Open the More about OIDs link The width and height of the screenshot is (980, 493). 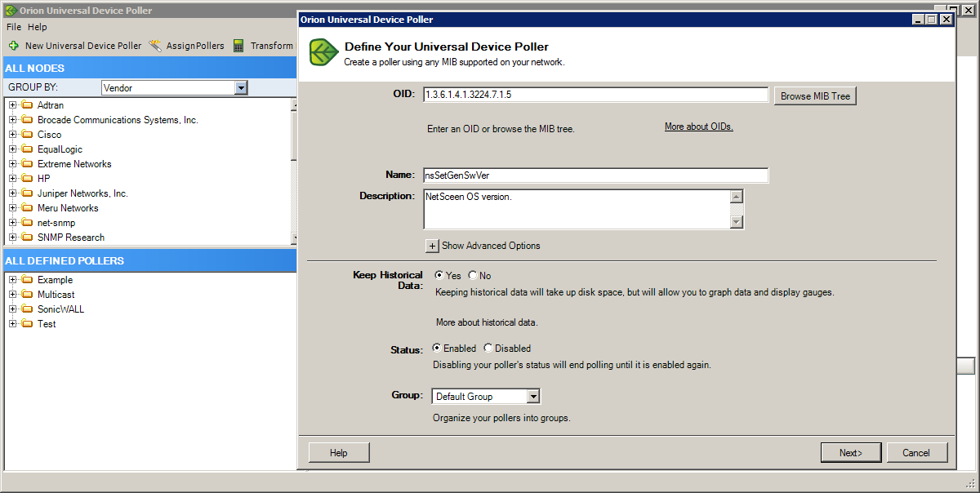click(698, 127)
